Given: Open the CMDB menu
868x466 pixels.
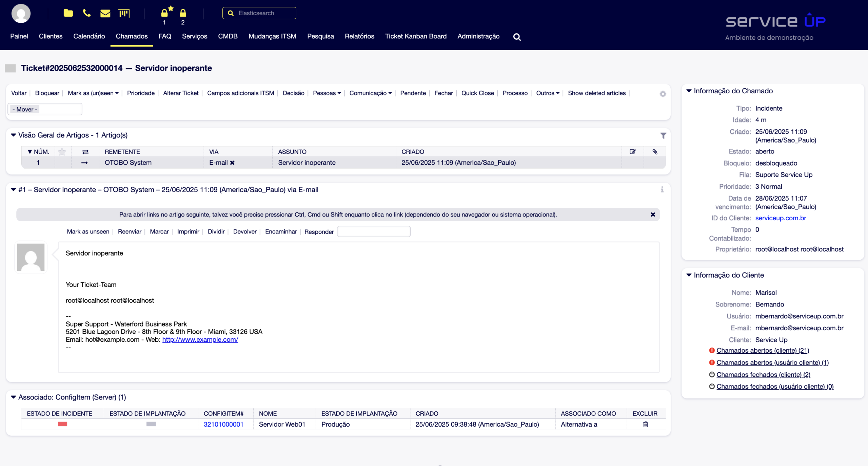Looking at the screenshot, I should coord(228,36).
